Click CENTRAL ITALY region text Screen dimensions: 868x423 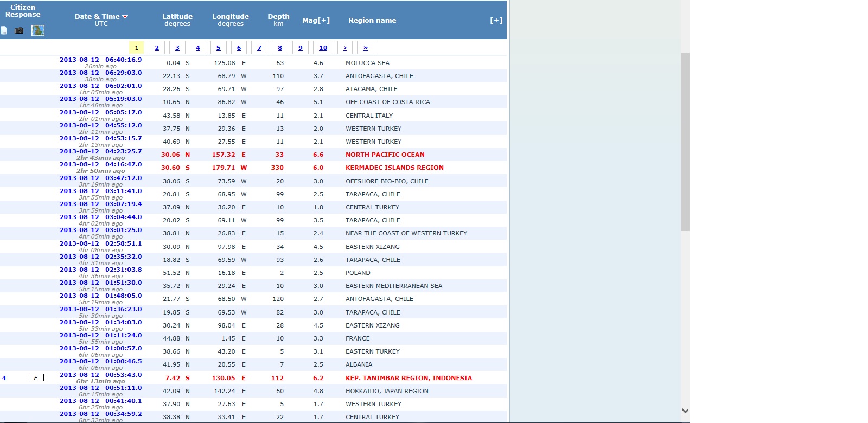[x=369, y=116]
